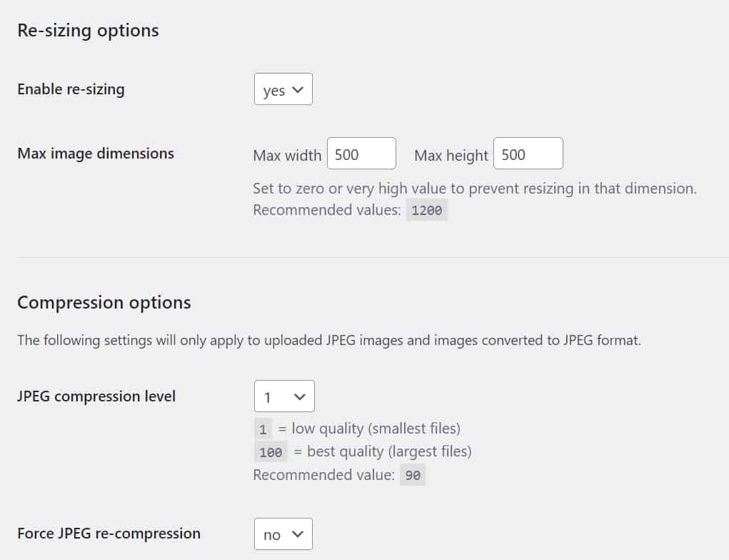Image resolution: width=729 pixels, height=560 pixels.
Task: Click the "Max image dimensions" setting label
Action: [96, 153]
